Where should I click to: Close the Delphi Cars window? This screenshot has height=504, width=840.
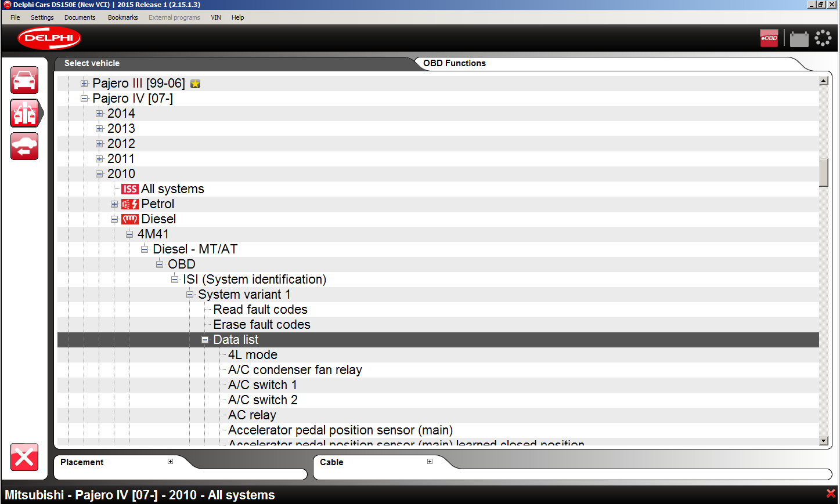[832, 5]
